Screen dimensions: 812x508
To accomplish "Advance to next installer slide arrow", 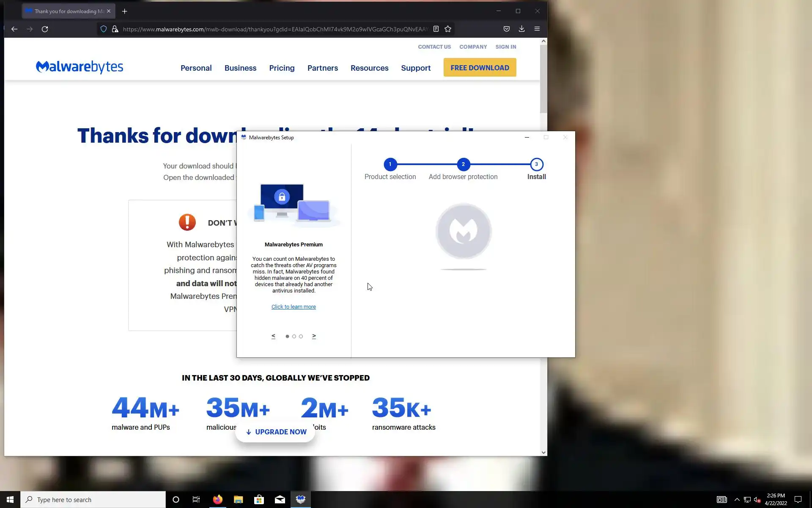I will [314, 336].
